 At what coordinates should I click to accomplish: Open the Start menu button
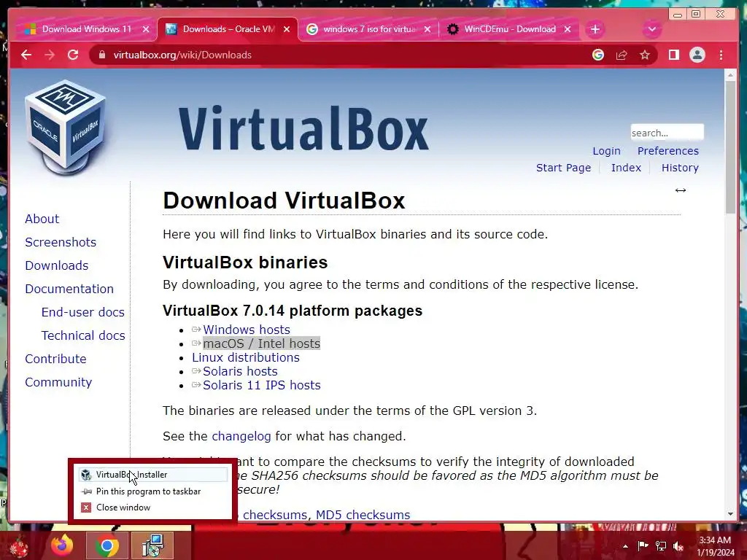[x=19, y=546]
